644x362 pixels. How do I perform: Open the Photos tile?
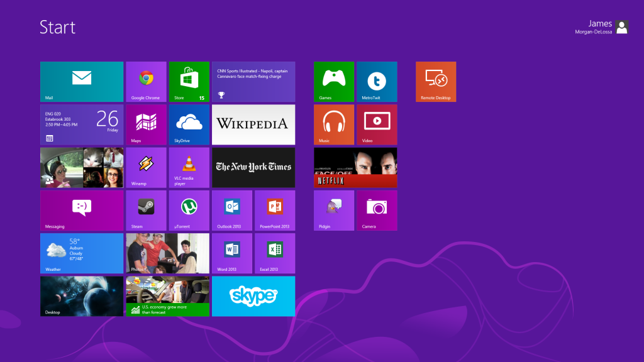(x=167, y=253)
